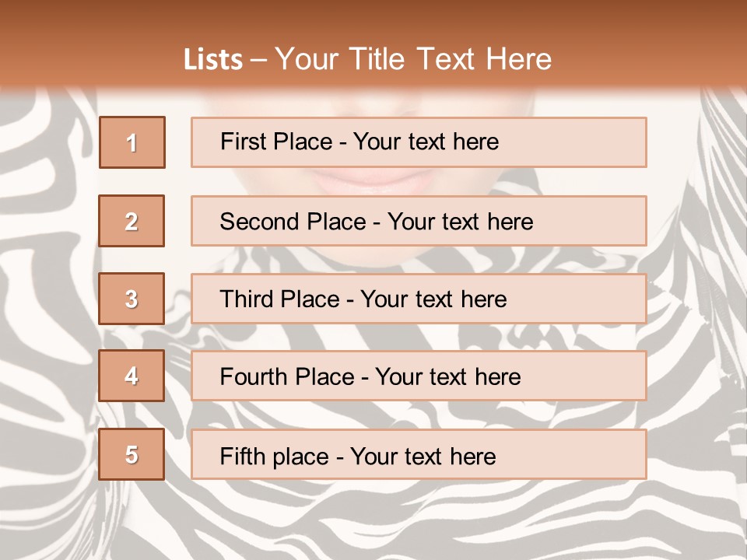Click the number 1 box

(132, 142)
